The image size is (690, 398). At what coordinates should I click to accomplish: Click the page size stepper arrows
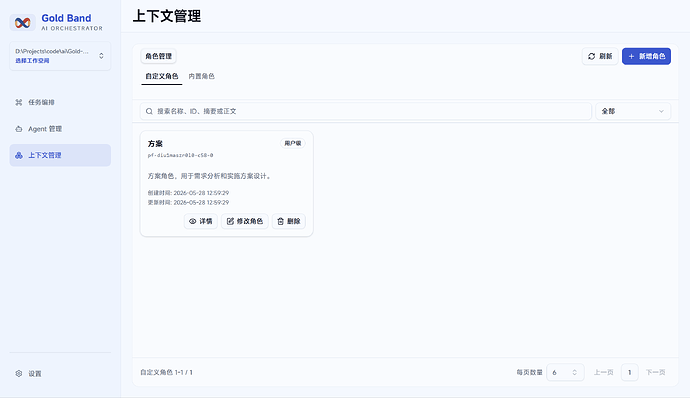tap(574, 372)
